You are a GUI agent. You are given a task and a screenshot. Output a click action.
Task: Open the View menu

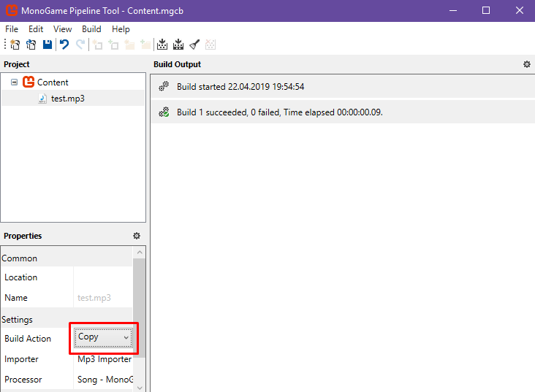62,29
